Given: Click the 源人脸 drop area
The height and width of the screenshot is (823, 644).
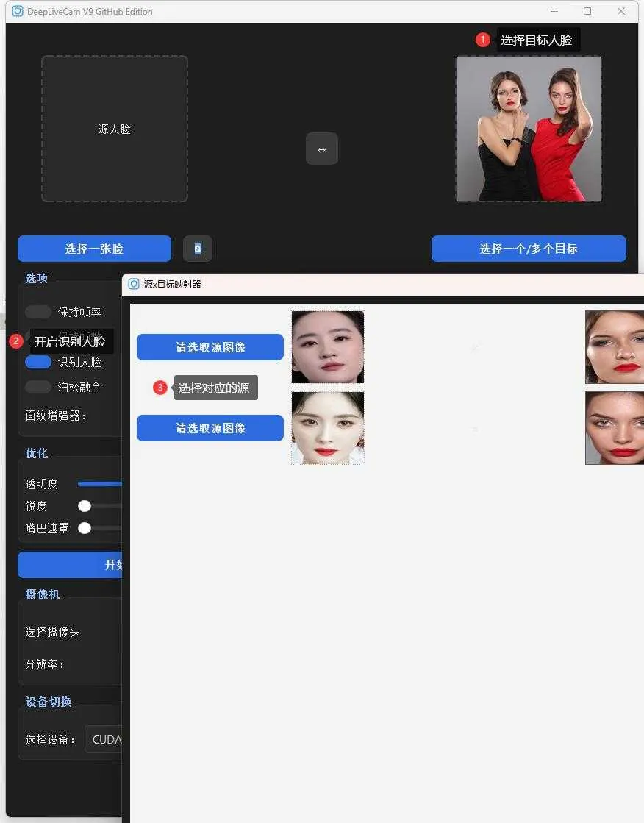Looking at the screenshot, I should pyautogui.click(x=115, y=129).
